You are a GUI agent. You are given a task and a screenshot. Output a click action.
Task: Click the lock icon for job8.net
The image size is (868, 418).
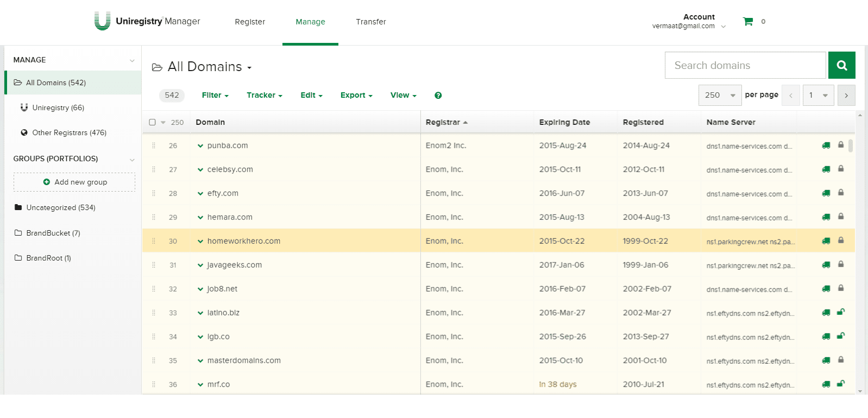pos(841,288)
